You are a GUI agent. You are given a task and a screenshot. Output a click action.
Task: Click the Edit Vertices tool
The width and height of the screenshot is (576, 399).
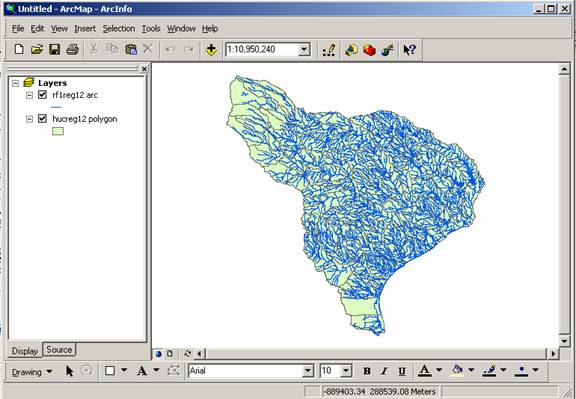click(x=173, y=371)
